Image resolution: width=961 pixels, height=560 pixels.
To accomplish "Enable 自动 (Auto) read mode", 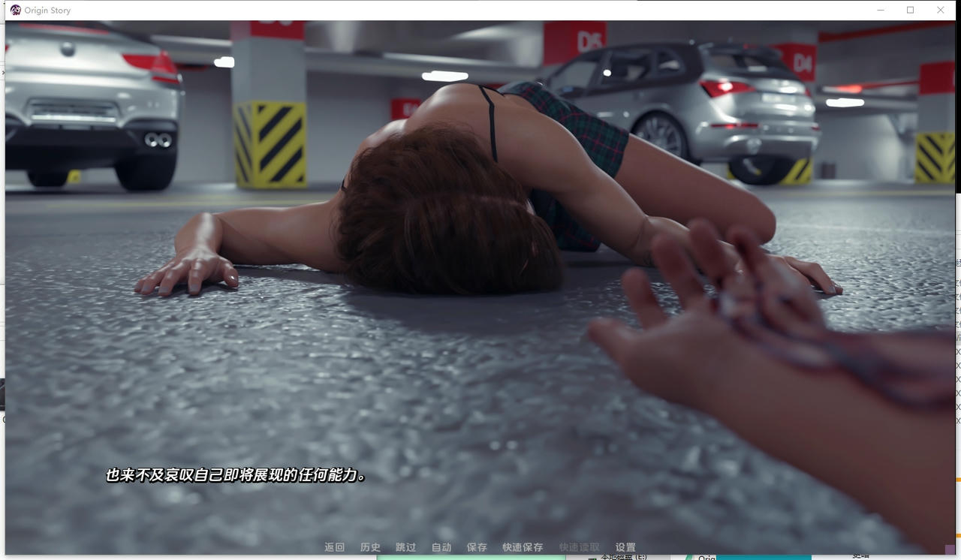I will tap(441, 546).
